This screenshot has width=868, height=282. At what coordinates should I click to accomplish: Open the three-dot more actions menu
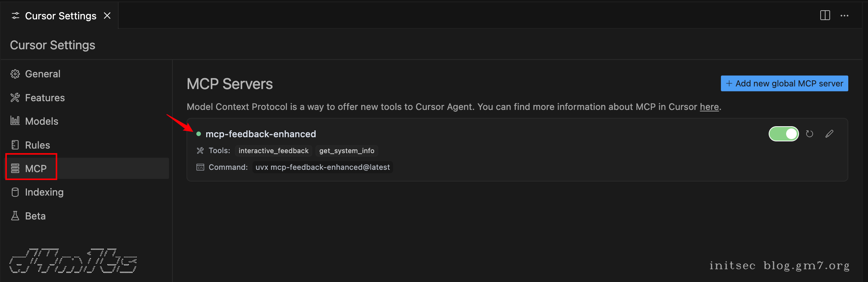[844, 16]
